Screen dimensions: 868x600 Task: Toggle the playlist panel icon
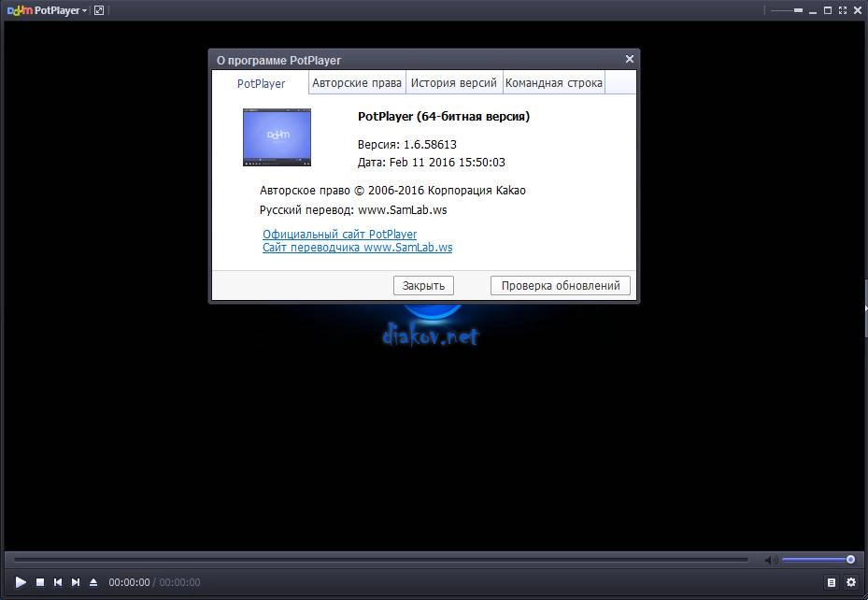(x=831, y=582)
